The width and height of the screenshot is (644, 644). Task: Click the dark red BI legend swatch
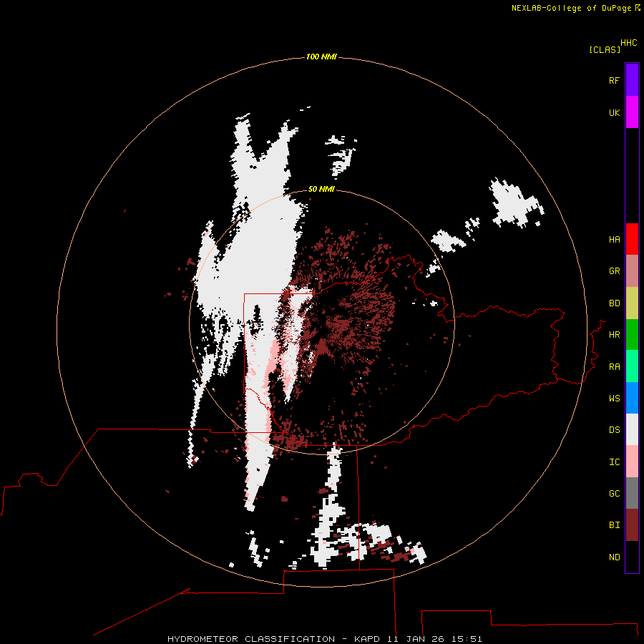[632, 525]
